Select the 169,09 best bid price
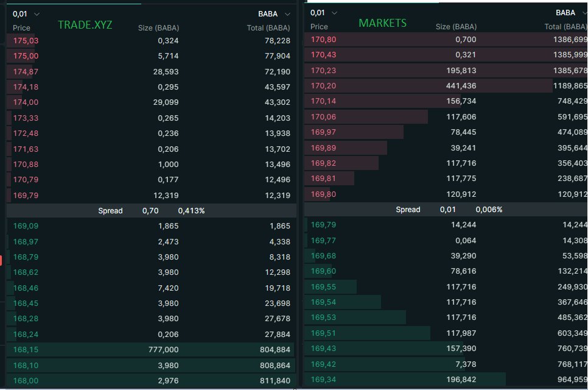Viewport: 588px width, 390px height. (x=26, y=226)
